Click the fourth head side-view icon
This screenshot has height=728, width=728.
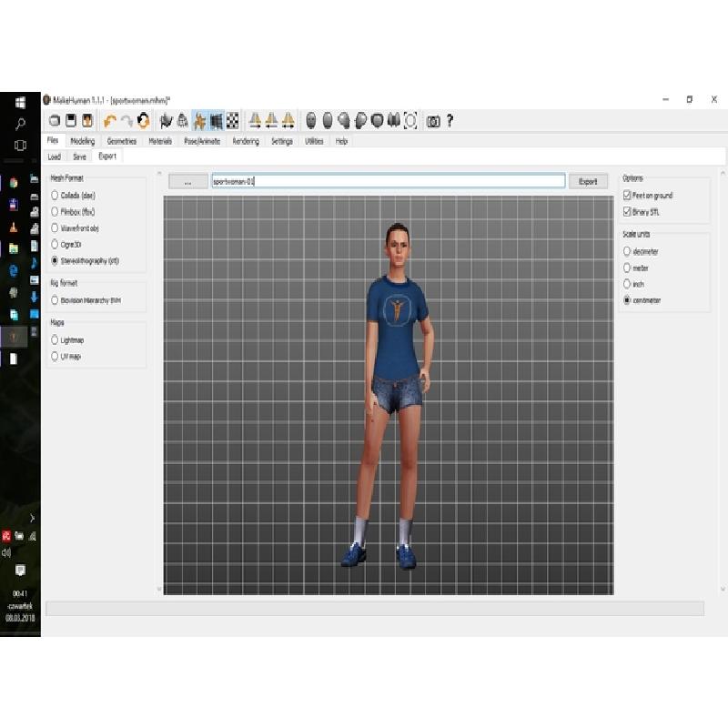(360, 121)
